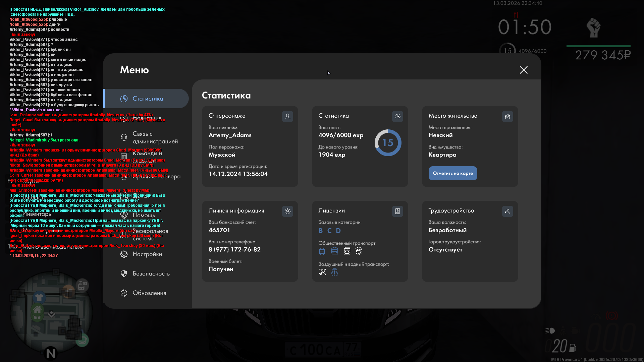Click the level 15 circular progress ring
Image resolution: width=644 pixels, height=362 pixels.
388,143
